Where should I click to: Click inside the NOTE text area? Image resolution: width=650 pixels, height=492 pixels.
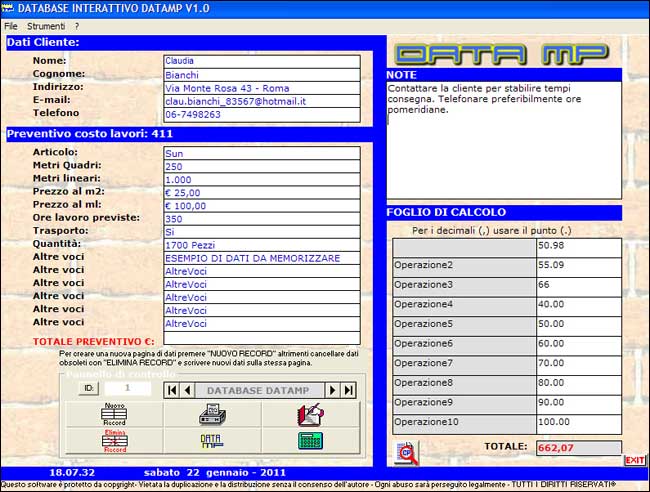[502, 140]
